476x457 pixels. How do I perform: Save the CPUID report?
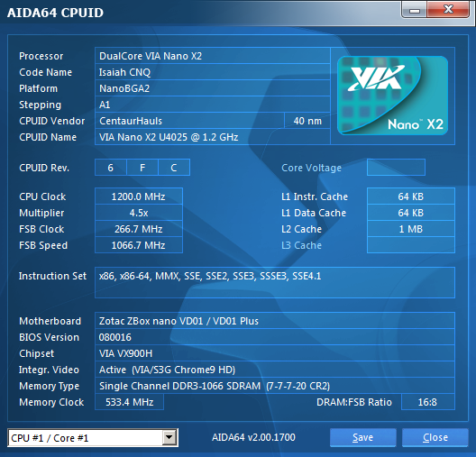pyautogui.click(x=362, y=437)
